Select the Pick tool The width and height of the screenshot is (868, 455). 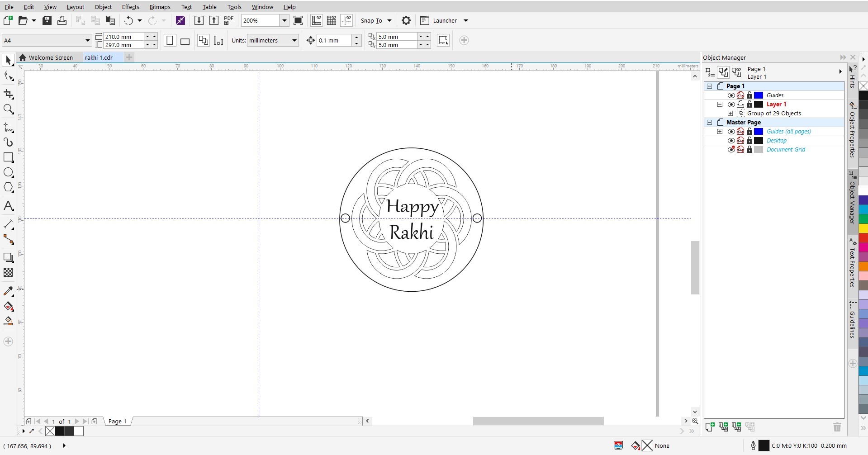(8, 60)
